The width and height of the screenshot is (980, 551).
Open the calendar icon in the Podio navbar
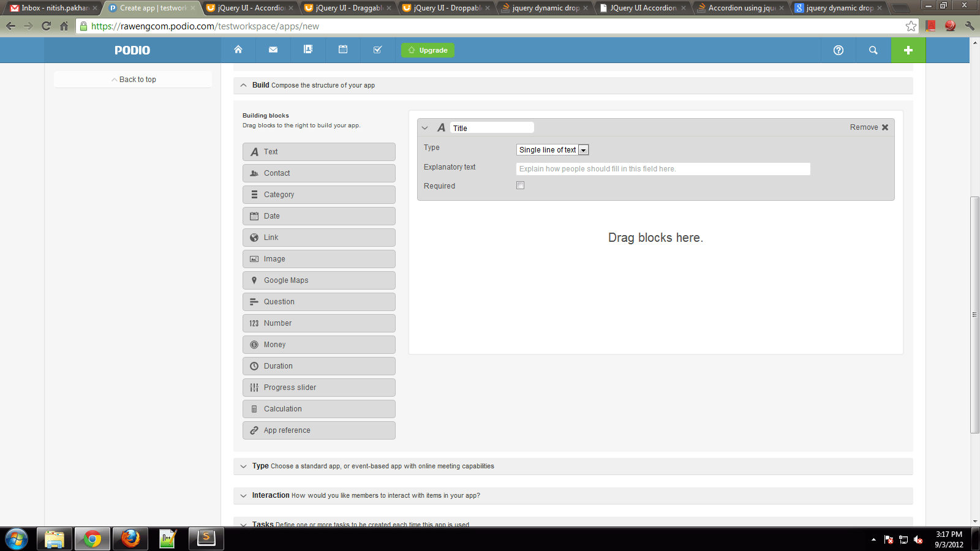342,50
